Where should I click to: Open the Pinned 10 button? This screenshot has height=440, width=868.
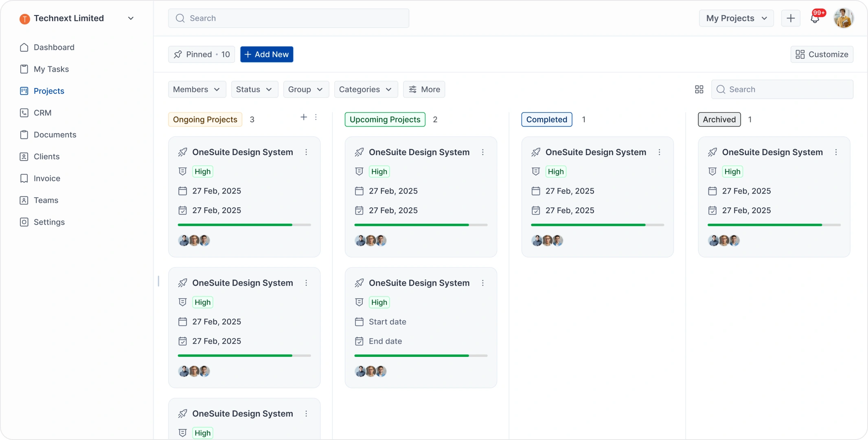point(202,54)
